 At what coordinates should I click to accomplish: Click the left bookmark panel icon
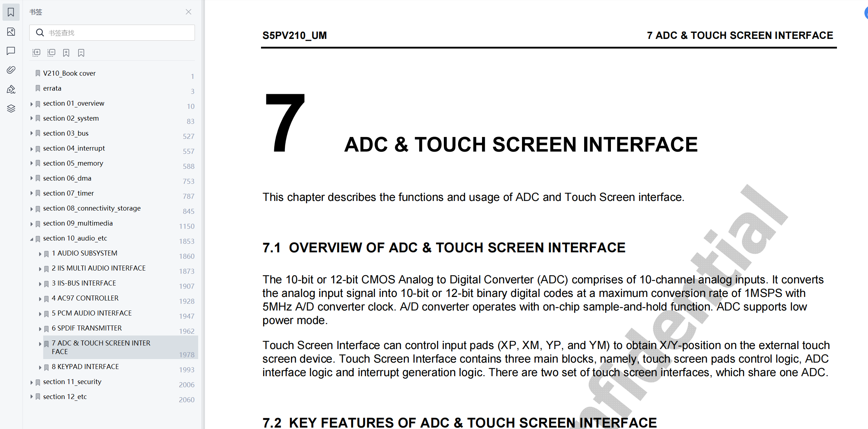pyautogui.click(x=12, y=12)
